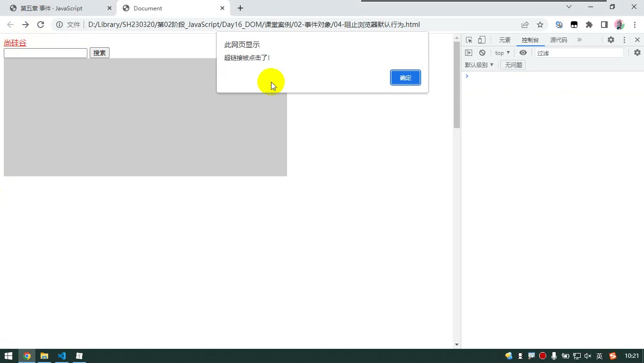
Task: Open the 尚硅谷 hyperlink
Action: point(15,43)
